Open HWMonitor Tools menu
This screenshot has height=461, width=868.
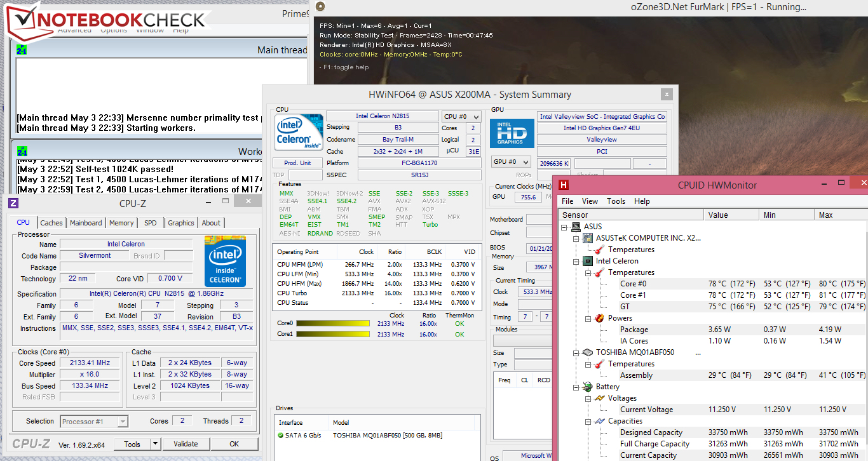tap(616, 201)
